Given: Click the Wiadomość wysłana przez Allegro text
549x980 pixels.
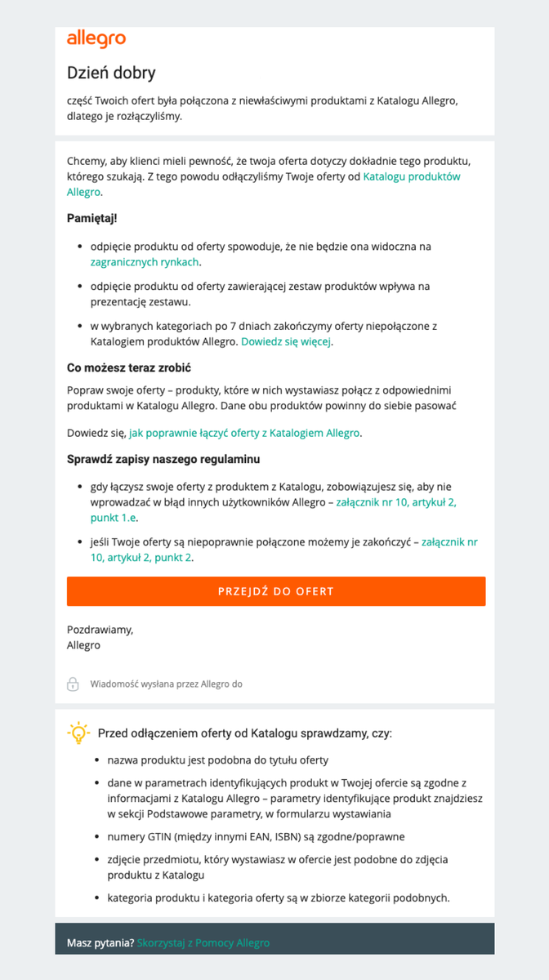Looking at the screenshot, I should click(166, 684).
